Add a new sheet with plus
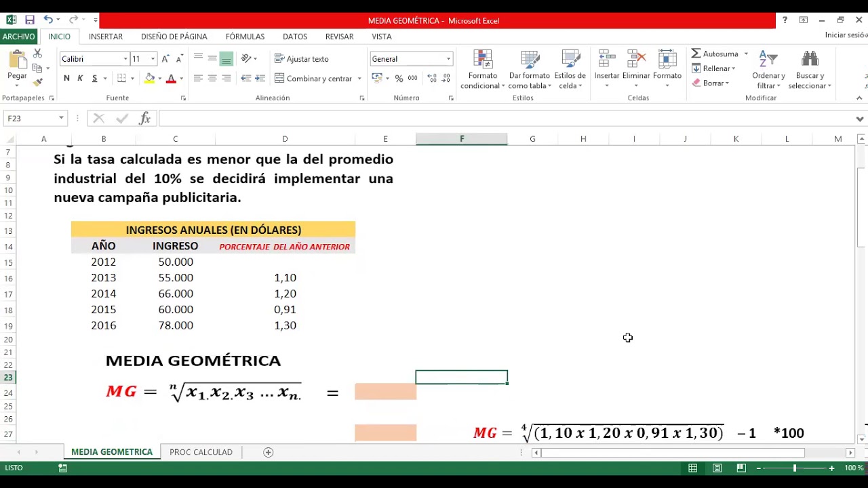The width and height of the screenshot is (868, 488). tap(268, 452)
